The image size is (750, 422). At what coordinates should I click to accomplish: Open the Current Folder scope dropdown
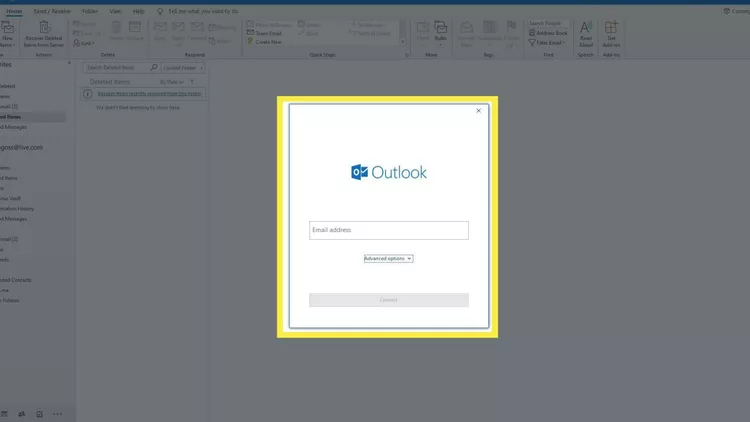(x=183, y=68)
